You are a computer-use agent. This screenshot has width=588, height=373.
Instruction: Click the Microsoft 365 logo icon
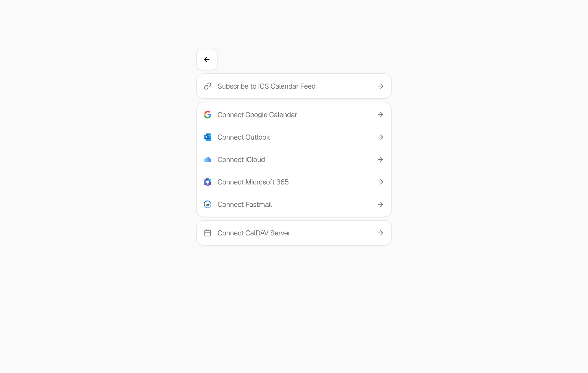[208, 182]
